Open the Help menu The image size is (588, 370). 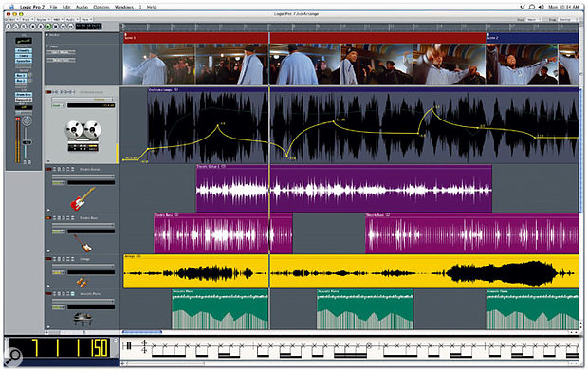[x=152, y=7]
